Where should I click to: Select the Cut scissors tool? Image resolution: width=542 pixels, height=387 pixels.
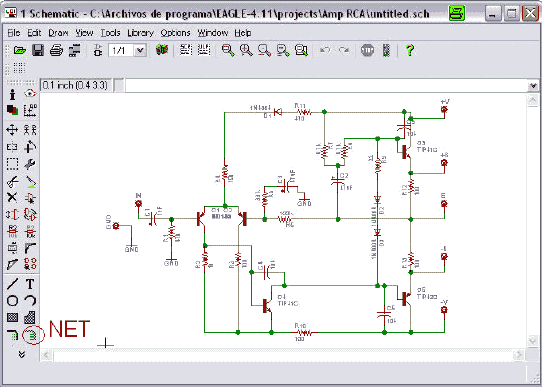click(12, 181)
